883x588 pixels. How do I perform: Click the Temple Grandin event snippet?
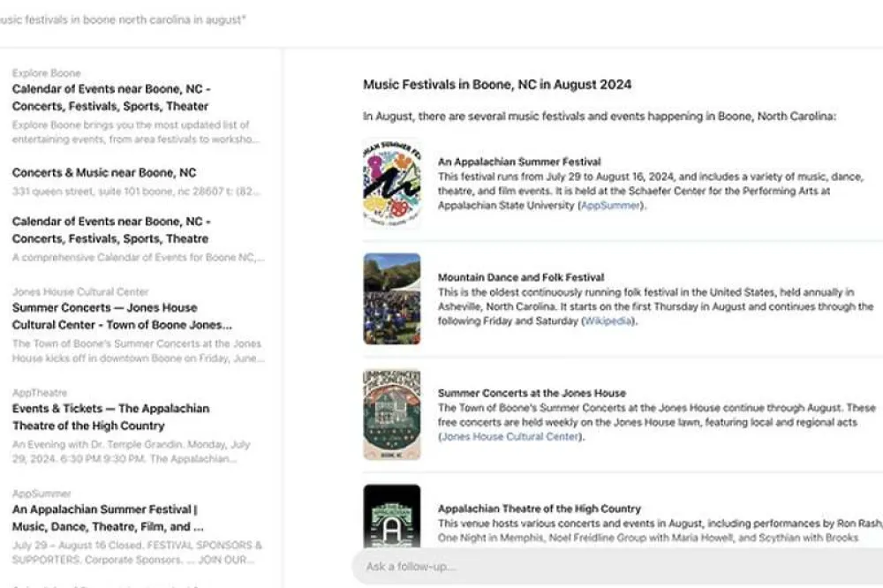(x=132, y=452)
